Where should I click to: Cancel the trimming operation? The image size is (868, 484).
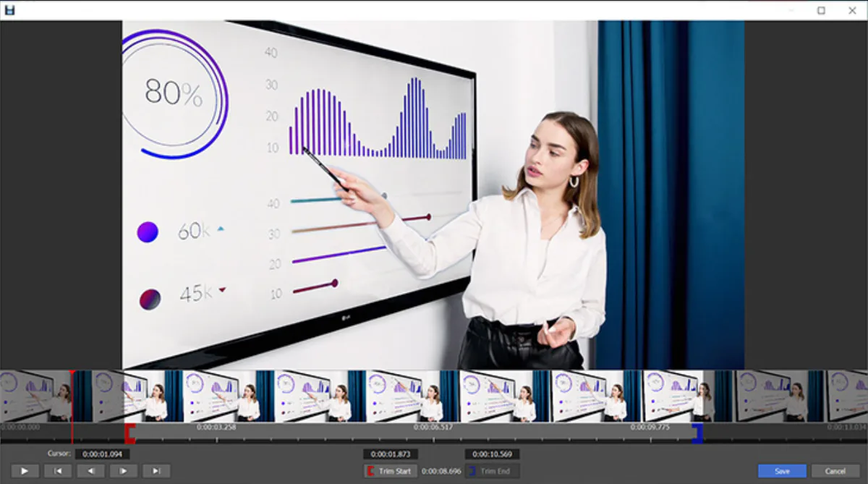pos(836,470)
